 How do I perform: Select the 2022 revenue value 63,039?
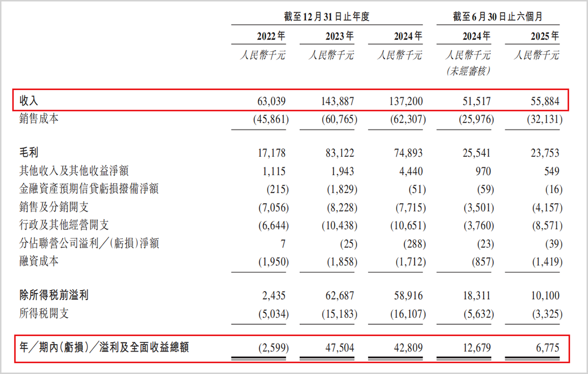(271, 101)
